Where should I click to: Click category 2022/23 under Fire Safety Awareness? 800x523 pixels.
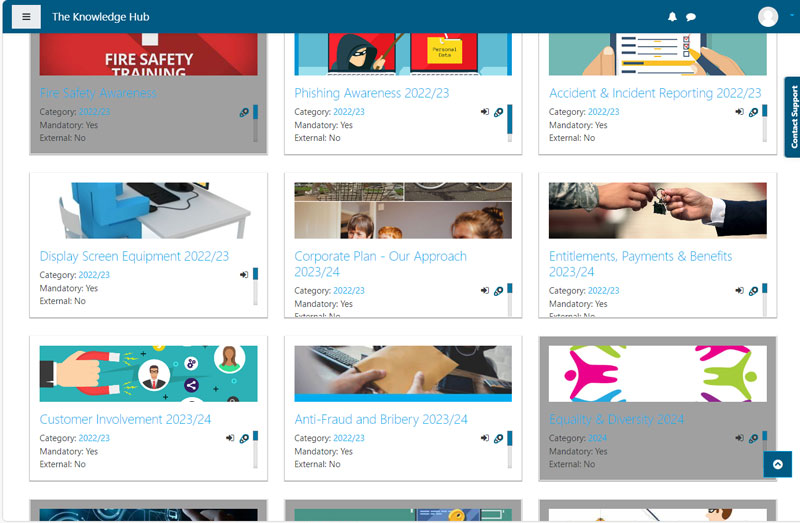94,112
